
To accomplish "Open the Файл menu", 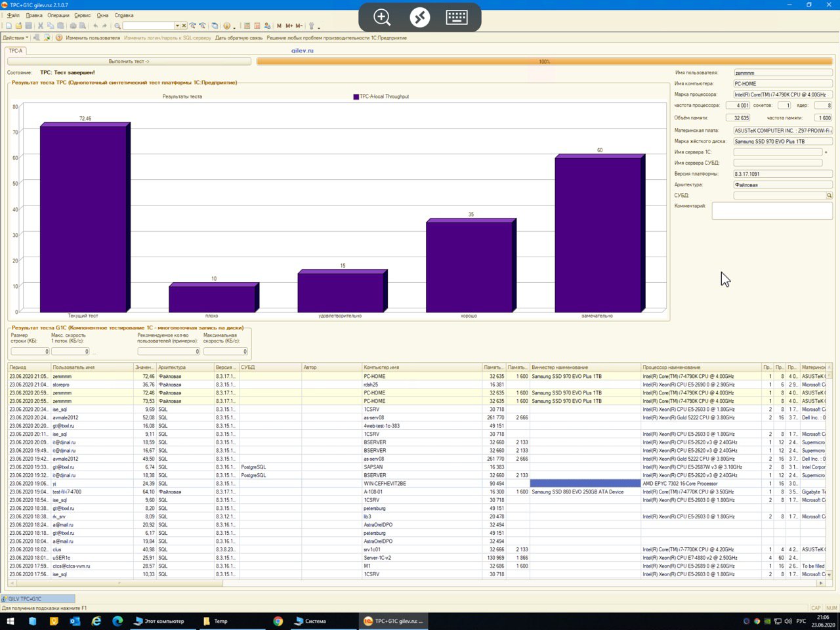I will point(13,15).
